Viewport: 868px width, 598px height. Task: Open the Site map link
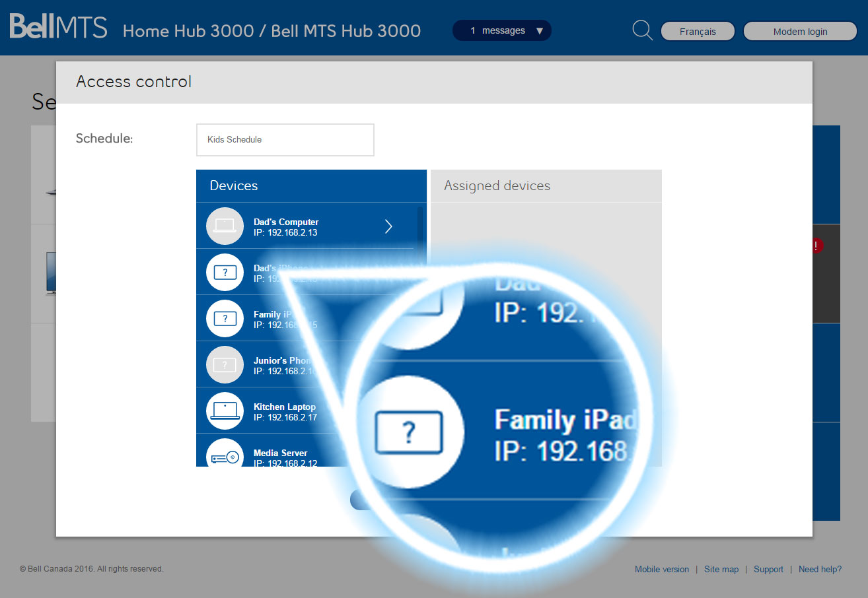pyautogui.click(x=721, y=569)
